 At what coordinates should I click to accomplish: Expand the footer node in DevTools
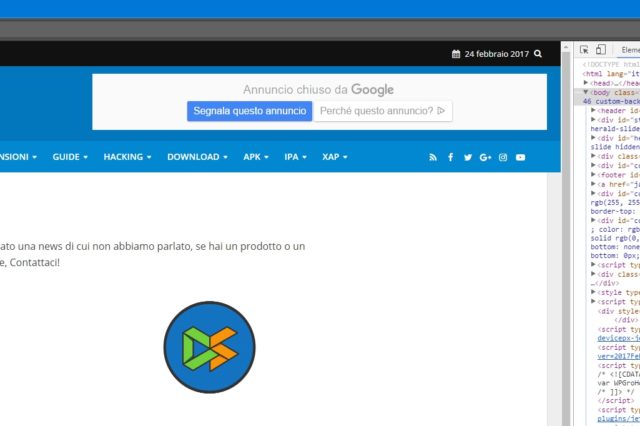coord(593,175)
